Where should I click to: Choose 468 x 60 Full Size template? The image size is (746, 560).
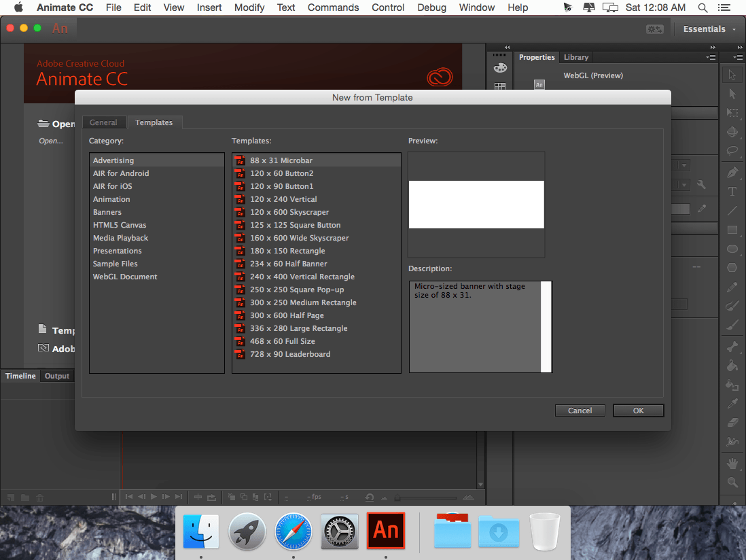(x=317, y=341)
